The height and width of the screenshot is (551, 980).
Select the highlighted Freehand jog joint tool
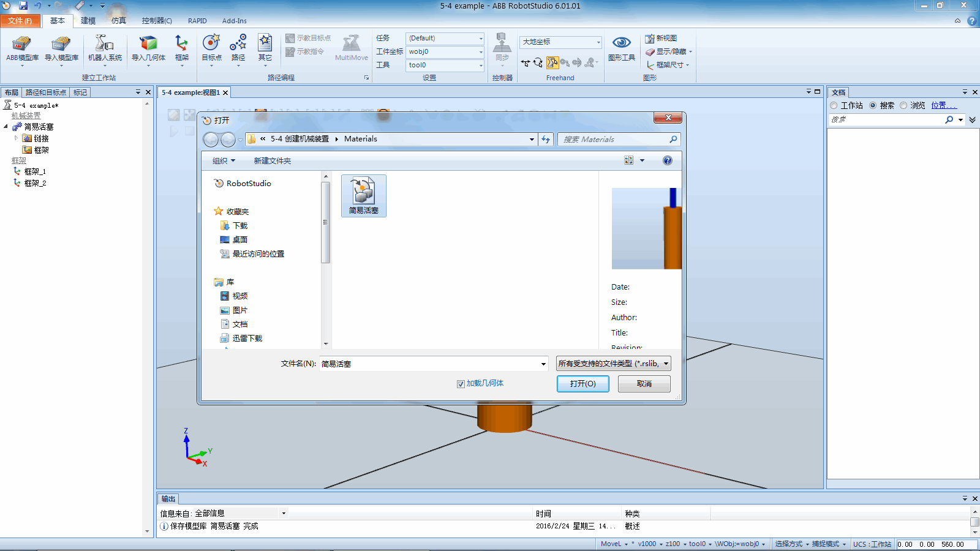pyautogui.click(x=552, y=62)
